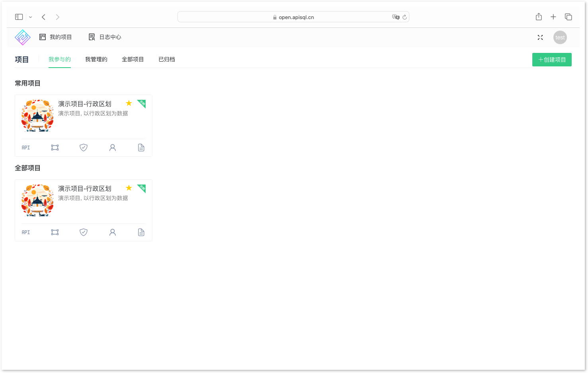Click the shield security icon in the 常用项目 card
The image size is (588, 373).
(x=84, y=148)
